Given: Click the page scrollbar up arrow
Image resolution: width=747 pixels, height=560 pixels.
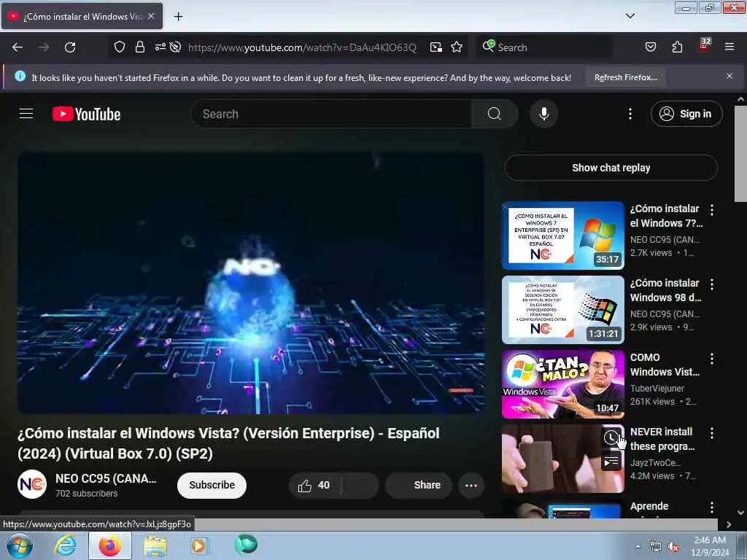Looking at the screenshot, I should click(x=740, y=99).
